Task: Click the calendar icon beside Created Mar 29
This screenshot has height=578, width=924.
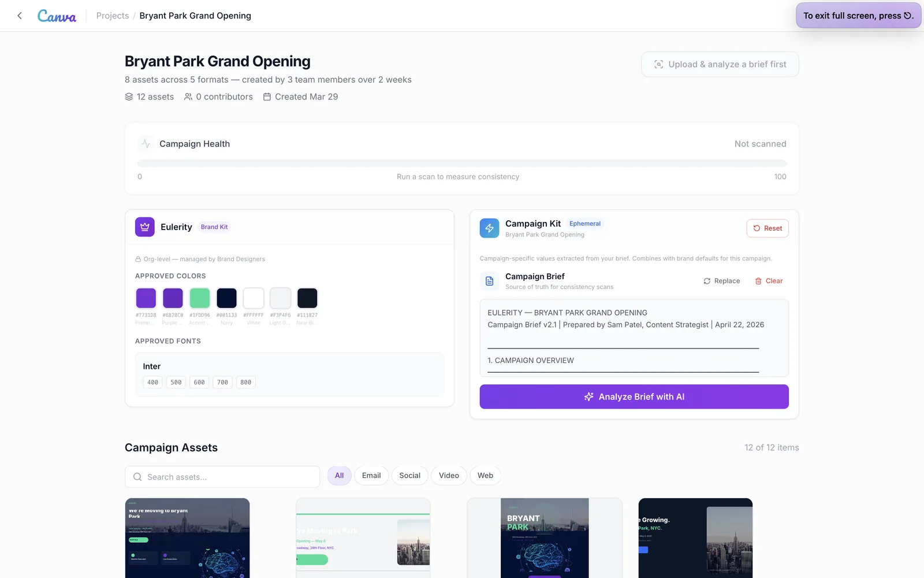Action: [x=267, y=97]
